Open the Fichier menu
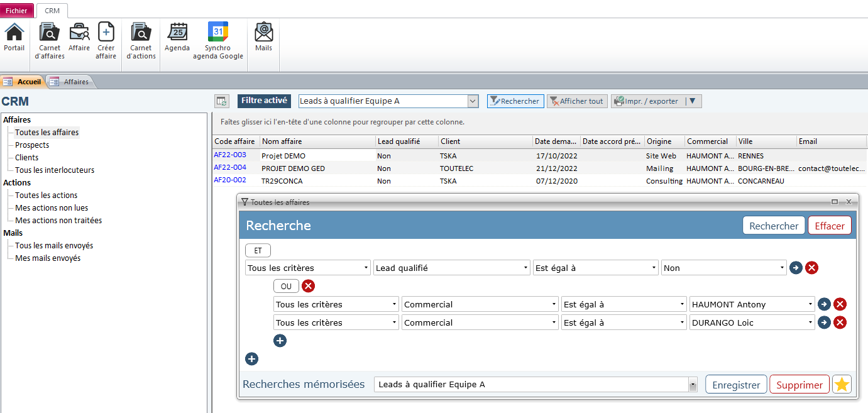This screenshot has width=868, height=413. (16, 10)
